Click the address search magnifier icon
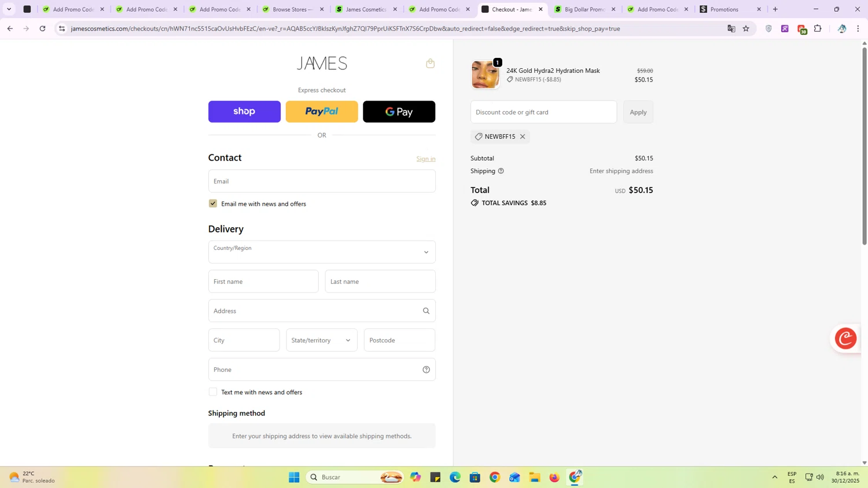This screenshot has width=868, height=488. coord(426,311)
